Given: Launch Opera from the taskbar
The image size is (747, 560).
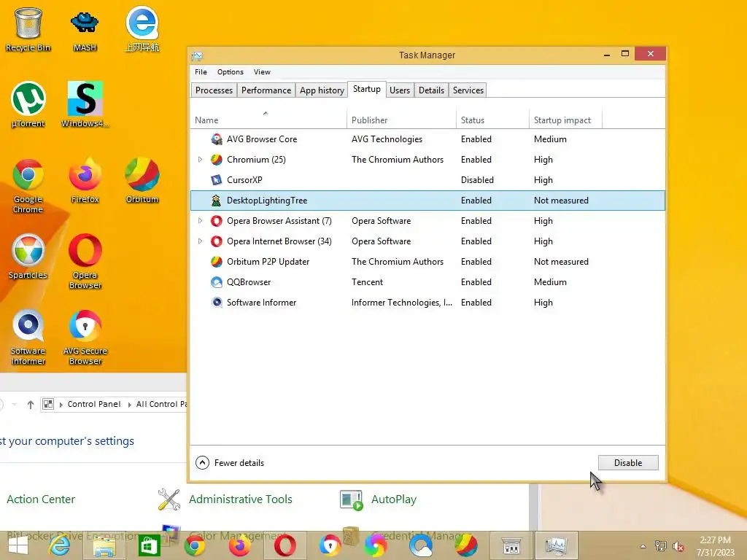Looking at the screenshot, I should pos(285,545).
